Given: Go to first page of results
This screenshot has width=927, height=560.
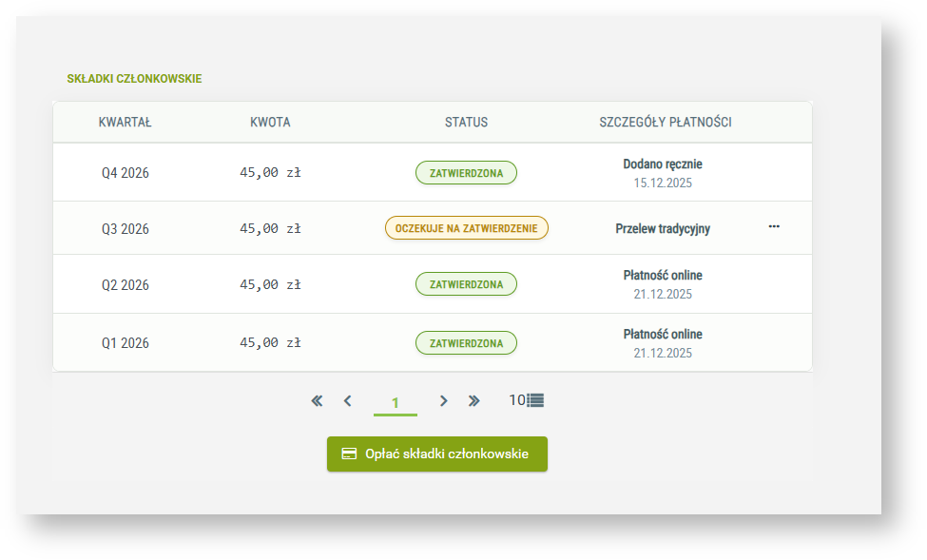Looking at the screenshot, I should point(317,401).
